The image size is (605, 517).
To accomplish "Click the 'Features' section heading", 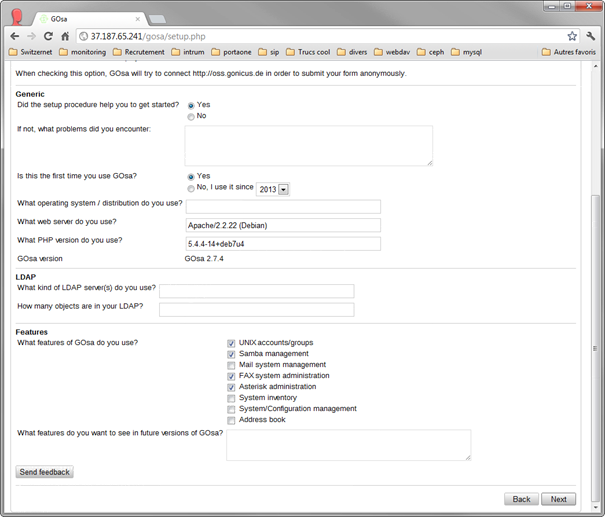I will pos(32,332).
